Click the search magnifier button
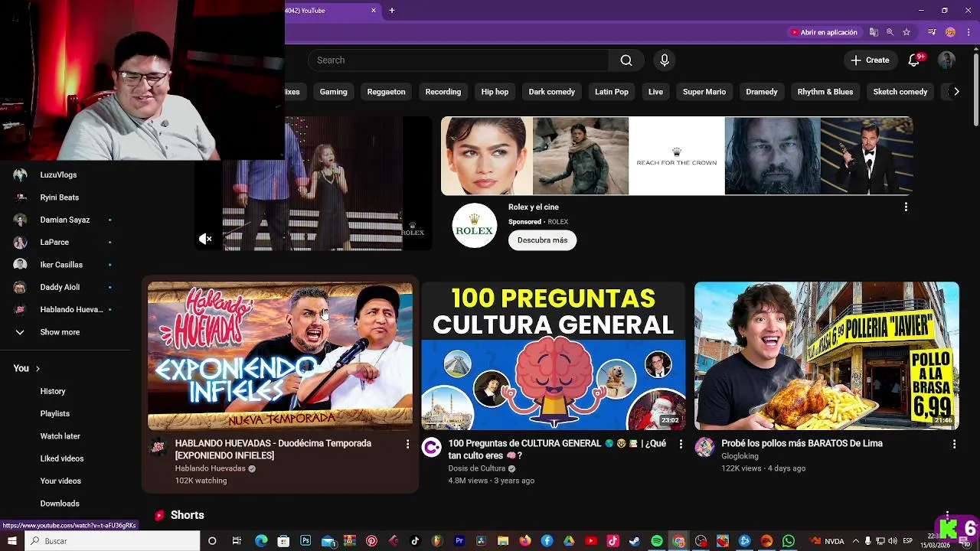Viewport: 980px width, 551px height. 626,60
